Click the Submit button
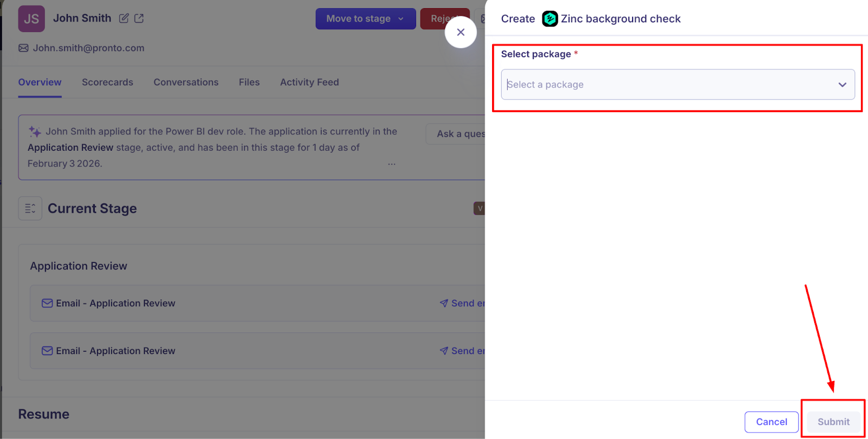This screenshot has width=868, height=439. tap(833, 422)
